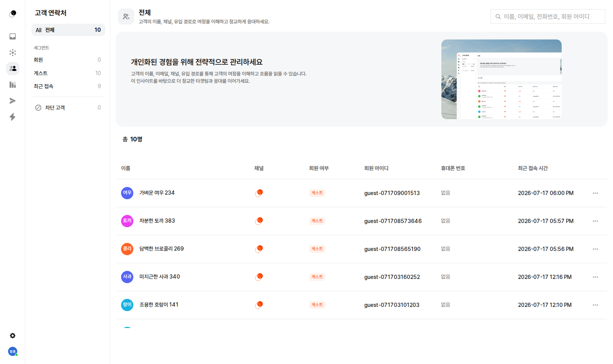Screen dimensions: 613x364
Task: Click the 휴대폰 번호 column header
Action: tap(453, 168)
